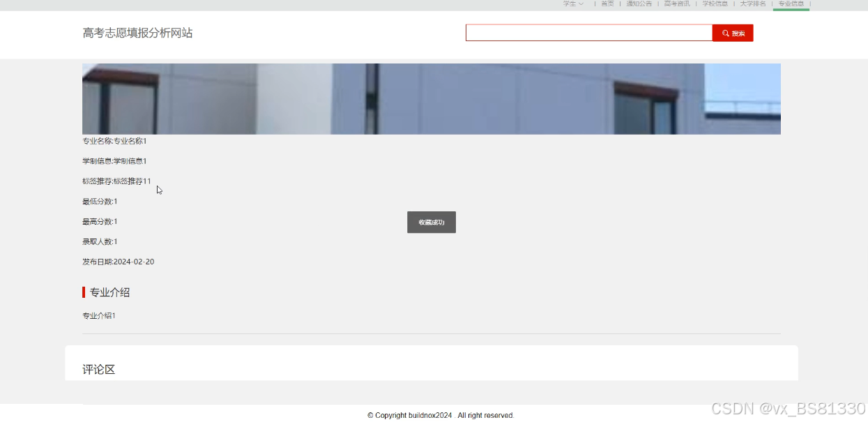
Task: Focus the search input field
Action: pyautogui.click(x=589, y=33)
